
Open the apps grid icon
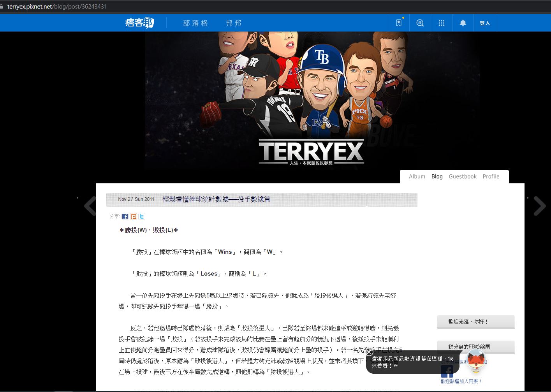click(442, 23)
